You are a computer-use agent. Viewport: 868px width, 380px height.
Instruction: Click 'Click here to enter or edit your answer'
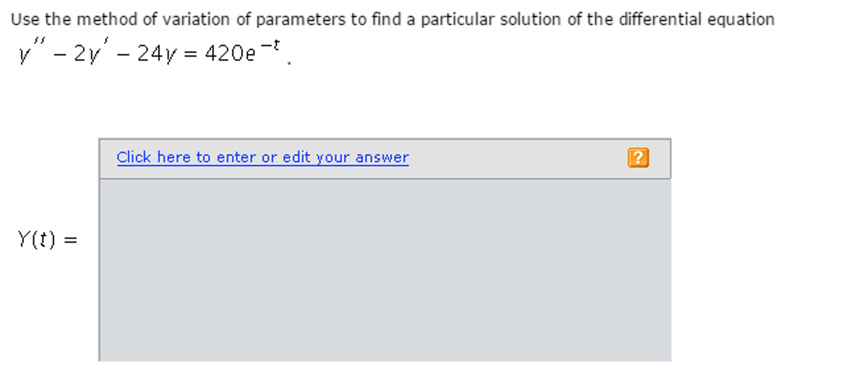tap(262, 157)
